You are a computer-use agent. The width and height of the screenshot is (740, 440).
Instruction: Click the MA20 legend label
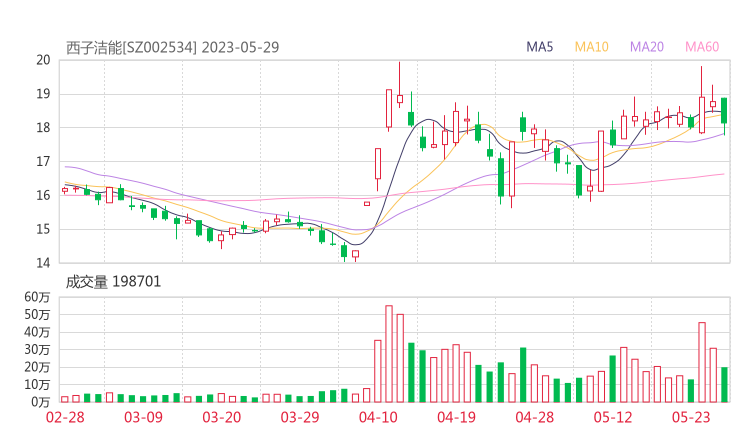point(647,47)
